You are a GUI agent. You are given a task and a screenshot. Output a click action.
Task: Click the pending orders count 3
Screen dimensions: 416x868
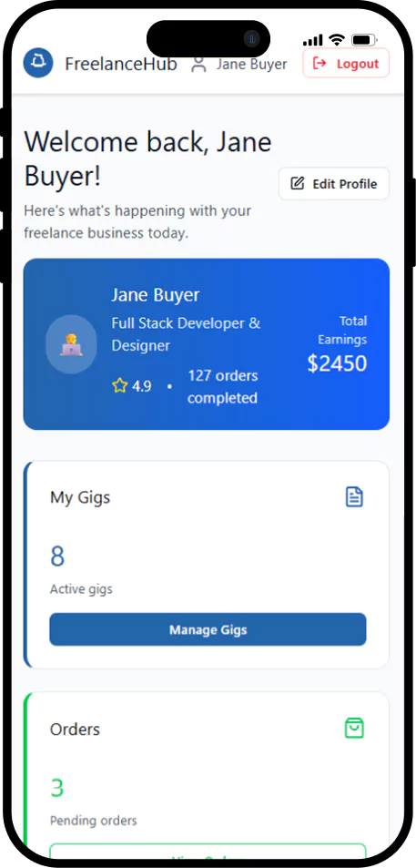pos(57,788)
